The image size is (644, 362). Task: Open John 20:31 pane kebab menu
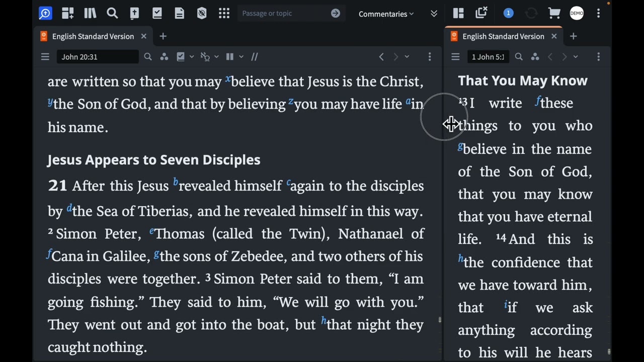click(430, 57)
